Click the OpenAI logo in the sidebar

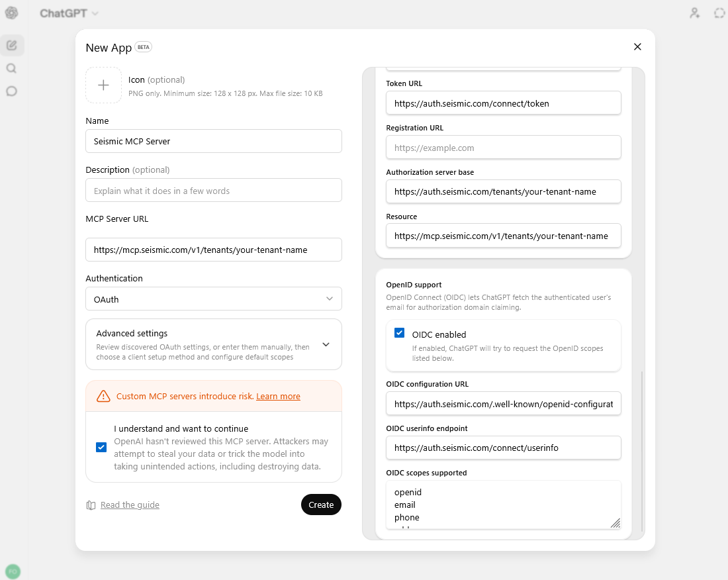[12, 13]
